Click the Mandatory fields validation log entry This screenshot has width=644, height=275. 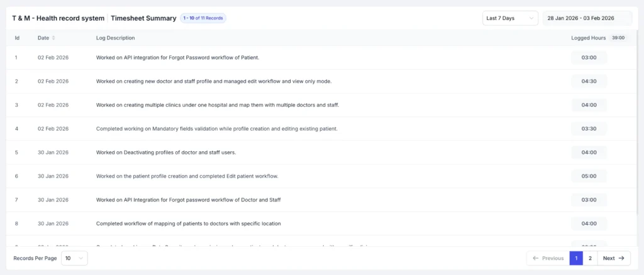pyautogui.click(x=216, y=129)
